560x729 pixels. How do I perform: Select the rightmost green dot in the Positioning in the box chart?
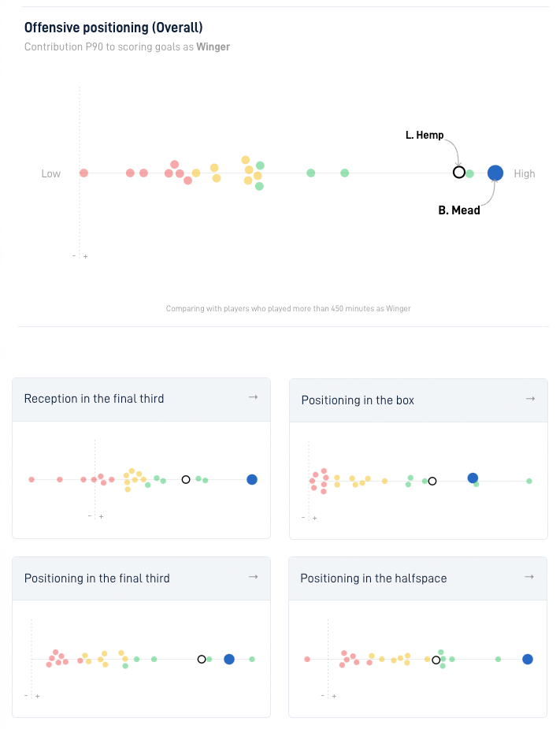coord(528,481)
